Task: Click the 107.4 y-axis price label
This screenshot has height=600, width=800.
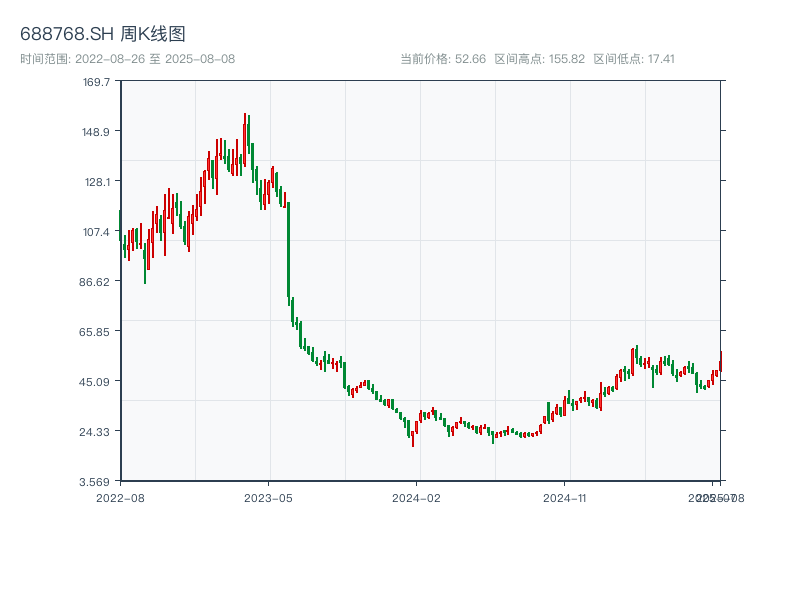Action: 97,232
